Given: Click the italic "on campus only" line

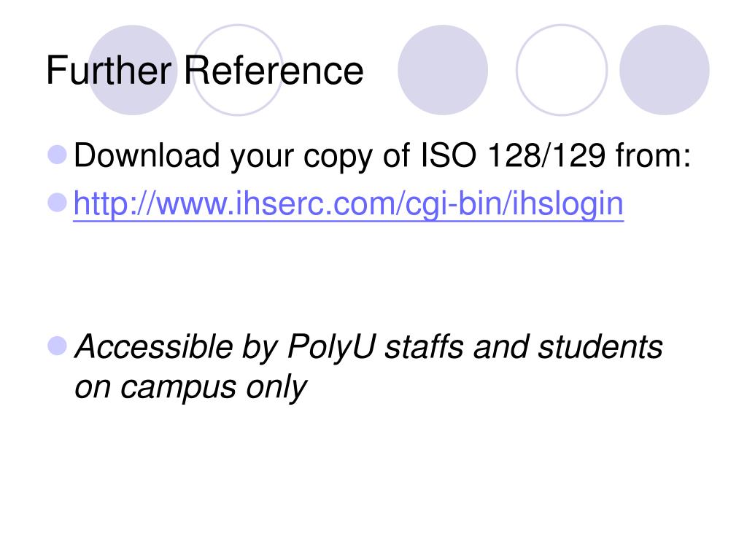Looking at the screenshot, I should point(190,387).
